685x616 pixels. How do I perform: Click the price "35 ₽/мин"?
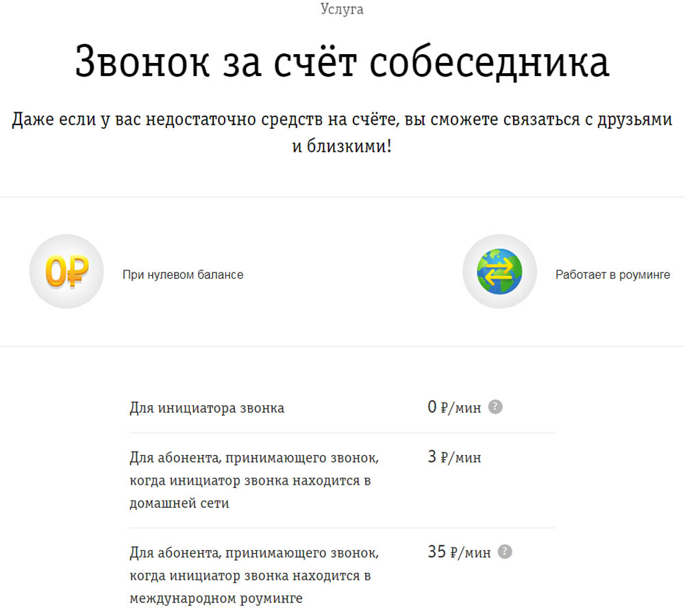pos(459,552)
